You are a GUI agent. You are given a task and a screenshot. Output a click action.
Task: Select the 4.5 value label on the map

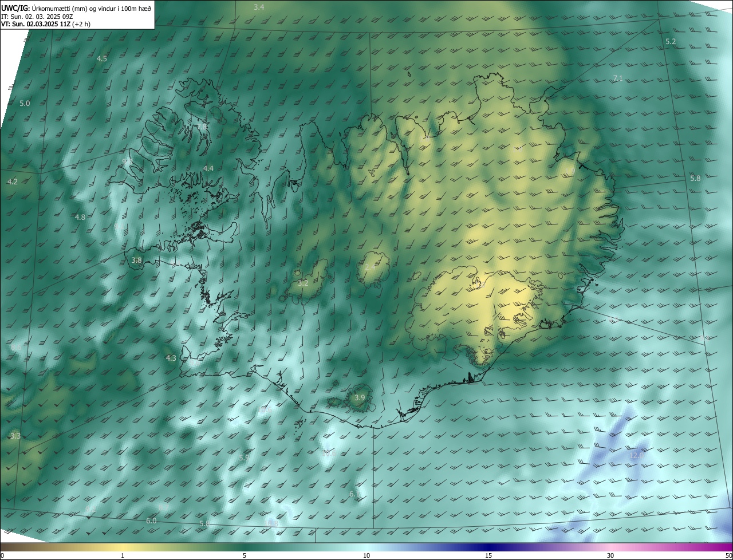pos(102,59)
